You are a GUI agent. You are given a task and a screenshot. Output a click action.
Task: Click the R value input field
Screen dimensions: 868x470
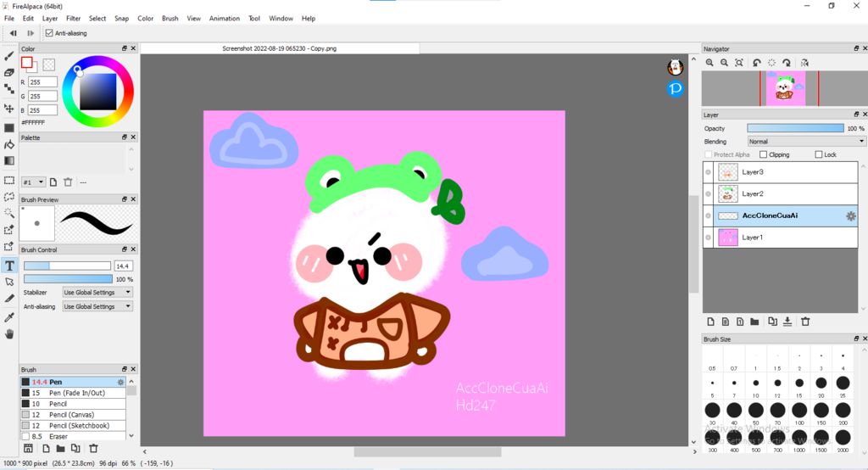(42, 82)
